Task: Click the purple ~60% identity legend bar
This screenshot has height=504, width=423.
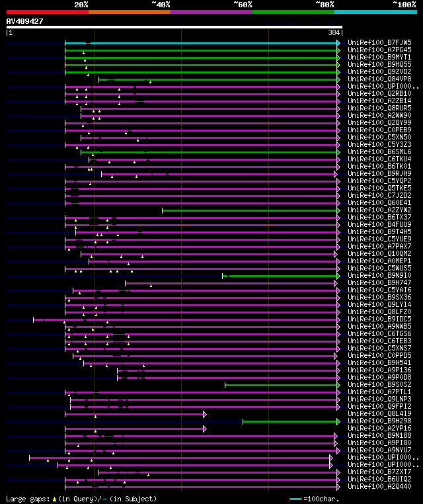Action: coord(211,12)
